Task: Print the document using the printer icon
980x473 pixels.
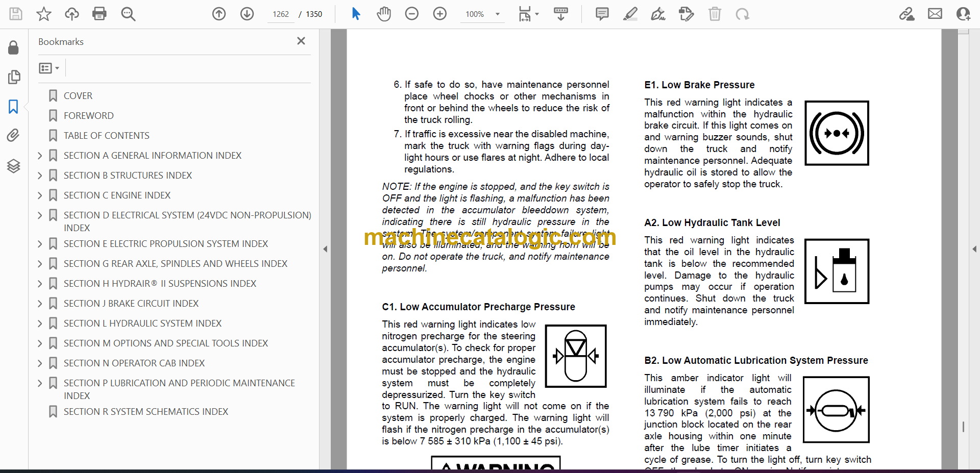Action: click(100, 14)
